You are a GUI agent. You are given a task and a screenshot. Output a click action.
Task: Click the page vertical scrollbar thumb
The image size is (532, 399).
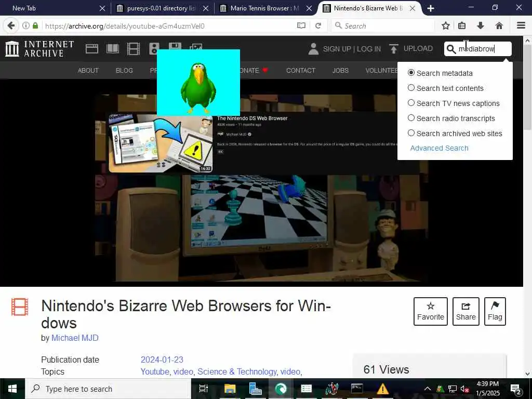tap(528, 87)
